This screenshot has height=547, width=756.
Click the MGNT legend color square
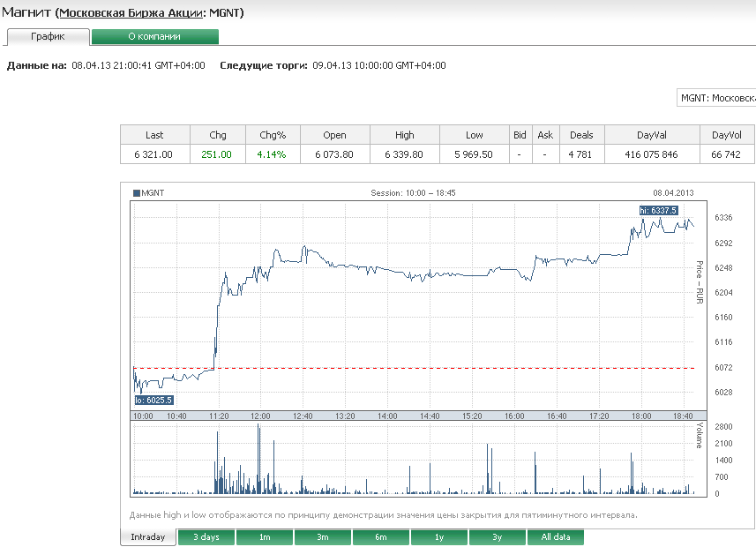point(136,192)
